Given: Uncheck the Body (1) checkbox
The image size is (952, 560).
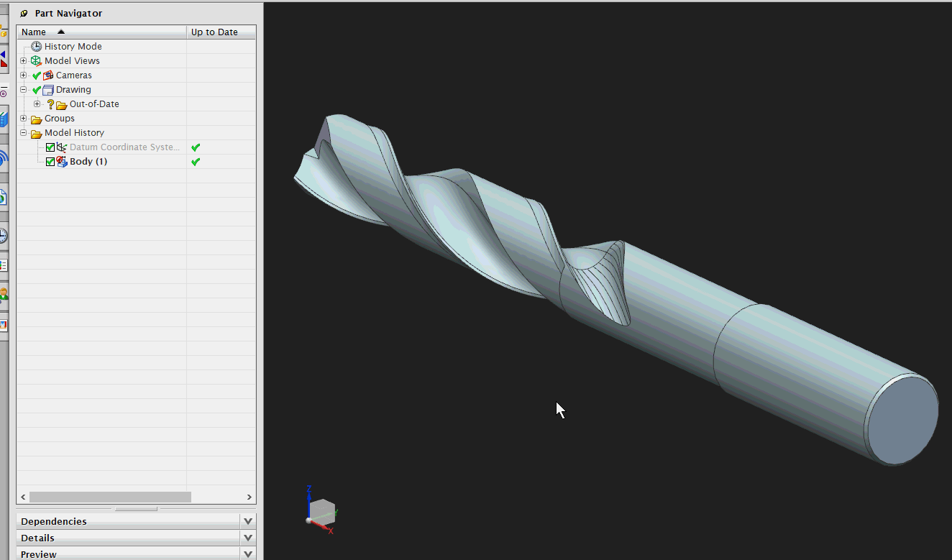Looking at the screenshot, I should coord(50,162).
